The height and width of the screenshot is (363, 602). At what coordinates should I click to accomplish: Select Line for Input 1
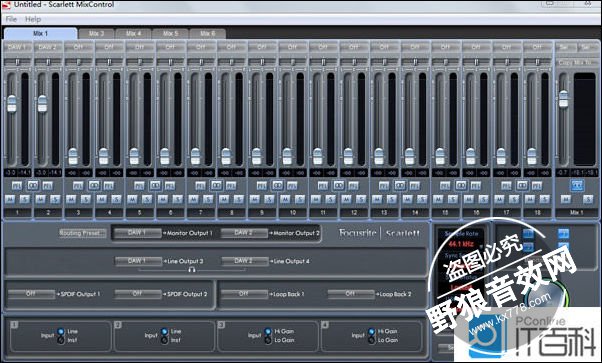[61, 332]
